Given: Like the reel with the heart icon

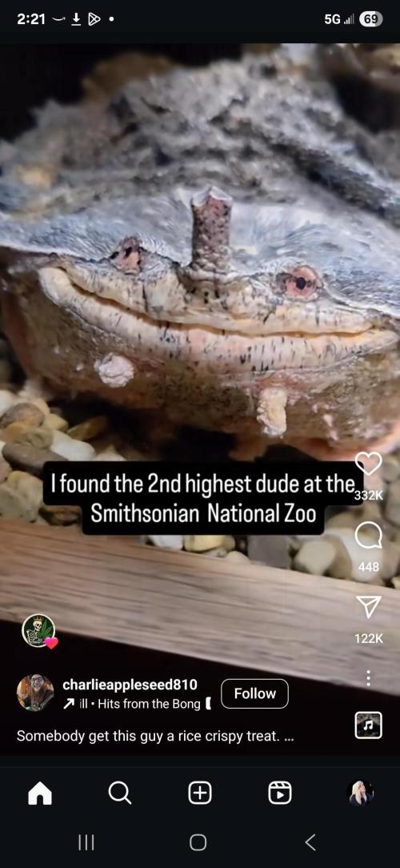Looking at the screenshot, I should [x=369, y=464].
